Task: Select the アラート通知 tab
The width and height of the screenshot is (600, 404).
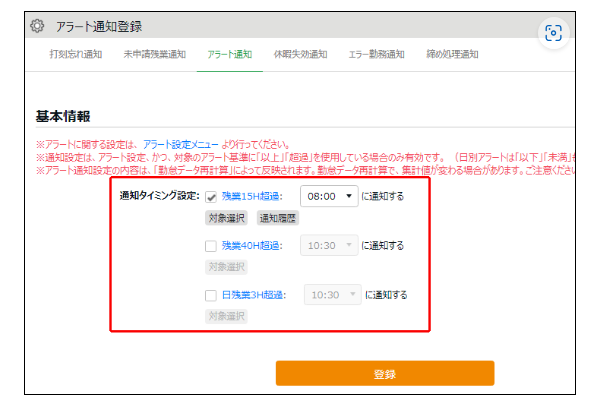Action: 229,54
